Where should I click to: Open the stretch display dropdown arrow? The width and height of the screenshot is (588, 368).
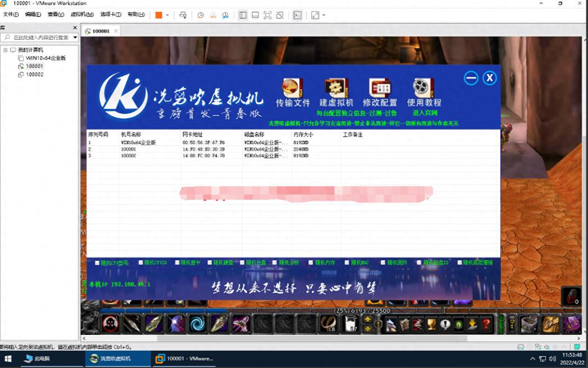(x=323, y=15)
